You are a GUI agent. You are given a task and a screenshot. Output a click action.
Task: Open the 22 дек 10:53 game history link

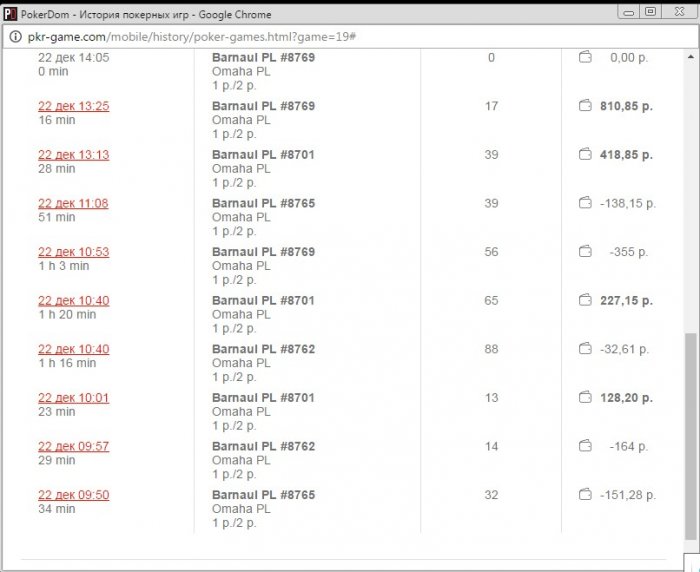click(73, 252)
